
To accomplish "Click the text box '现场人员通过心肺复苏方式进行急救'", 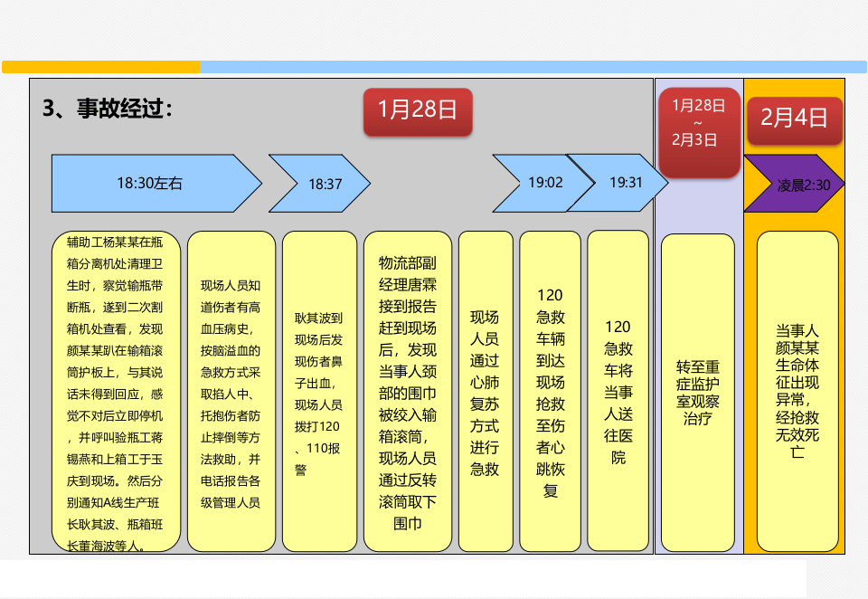I will pos(486,391).
